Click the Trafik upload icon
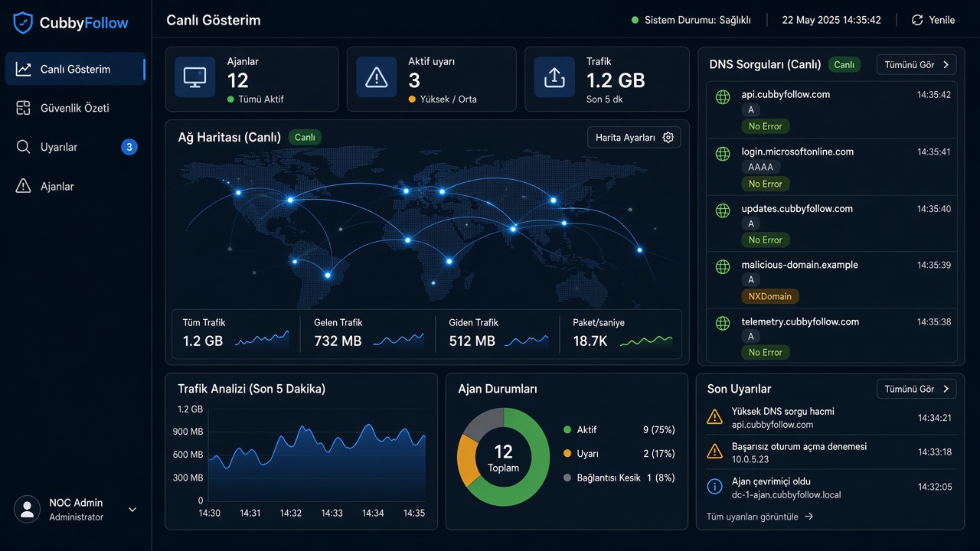The height and width of the screenshot is (551, 980). click(554, 77)
